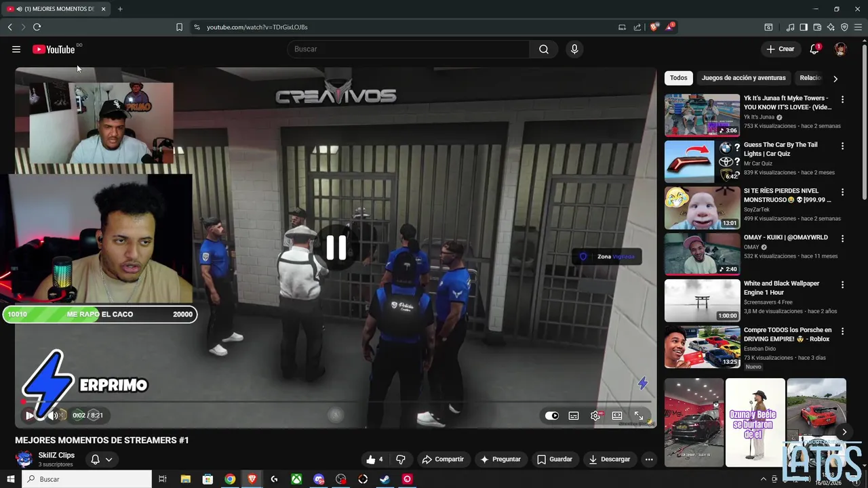This screenshot has width=868, height=488.
Task: Open the Brave Wallet icon
Action: [x=817, y=27]
